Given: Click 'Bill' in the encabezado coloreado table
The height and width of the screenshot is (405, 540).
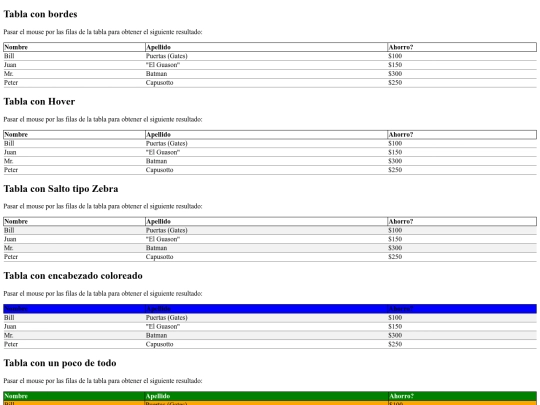Looking at the screenshot, I should 9,318.
